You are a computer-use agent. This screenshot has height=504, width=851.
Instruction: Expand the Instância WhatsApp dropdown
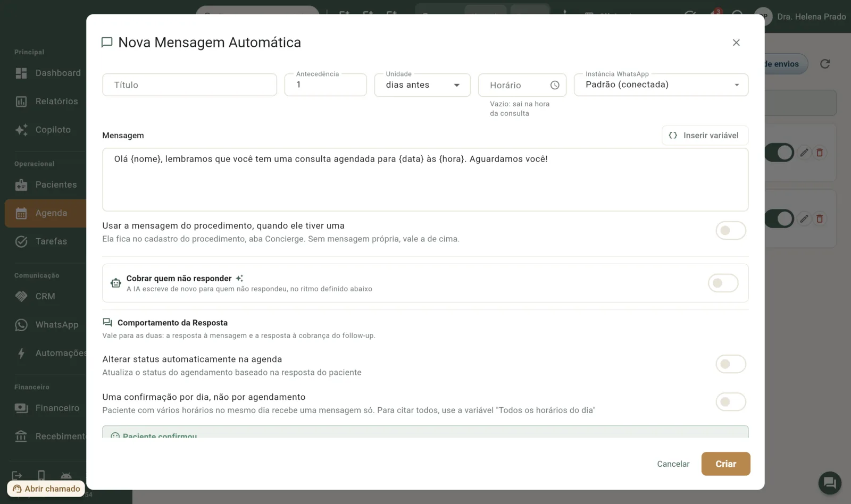[x=661, y=85]
